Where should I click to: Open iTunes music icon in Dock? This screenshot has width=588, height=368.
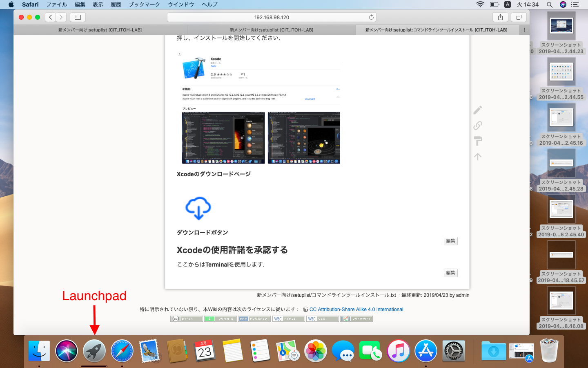pyautogui.click(x=399, y=351)
